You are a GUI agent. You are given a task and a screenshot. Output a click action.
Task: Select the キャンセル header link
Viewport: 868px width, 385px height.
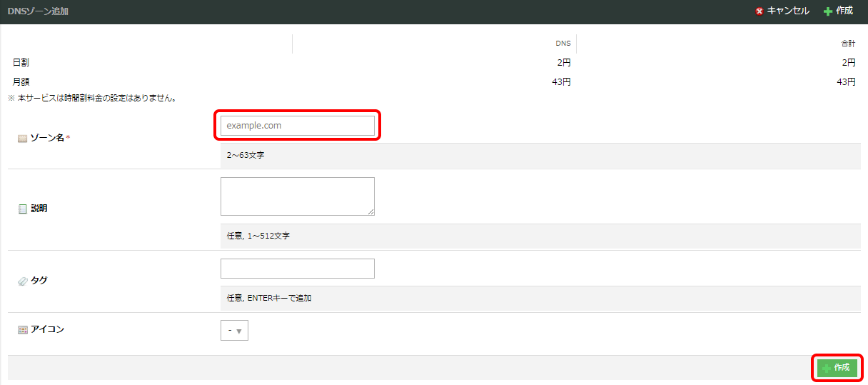788,11
